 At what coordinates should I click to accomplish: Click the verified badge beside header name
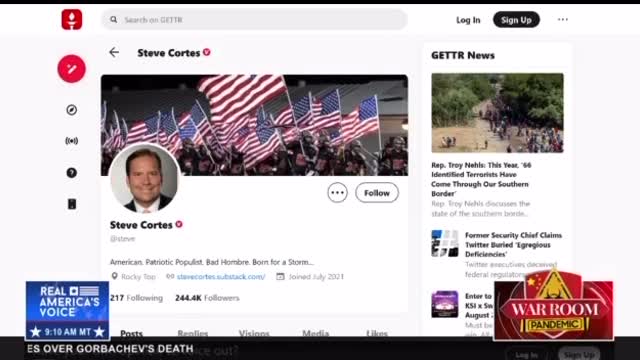tap(207, 52)
